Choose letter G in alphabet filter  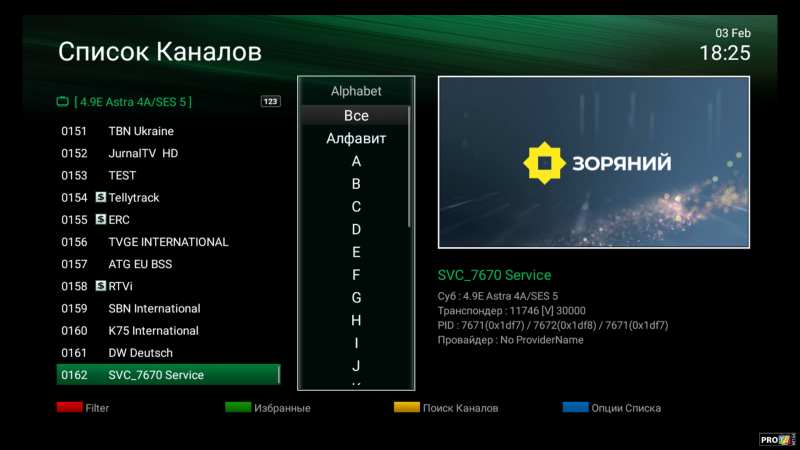356,298
